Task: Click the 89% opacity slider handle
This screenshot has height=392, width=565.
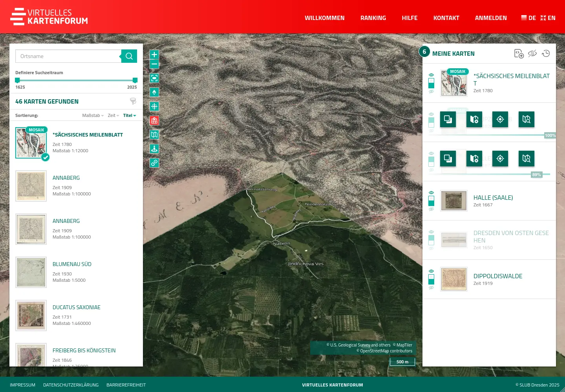Action: pyautogui.click(x=536, y=175)
